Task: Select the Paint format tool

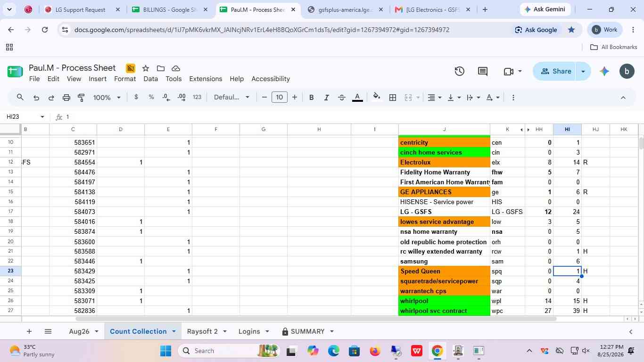Action: (x=81, y=98)
